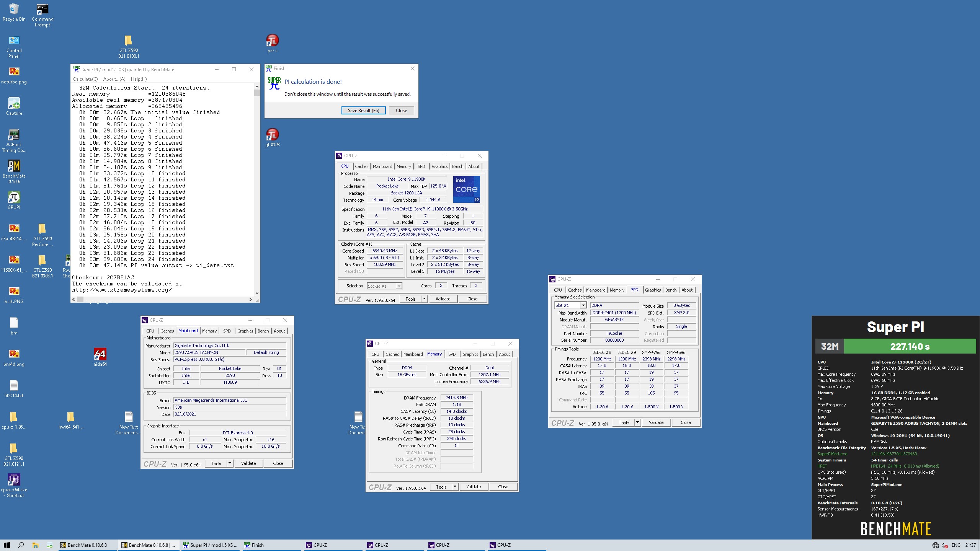This screenshot has height=551, width=980.
Task: Click the Core Speed value 6940.43 MHz
Action: [385, 251]
